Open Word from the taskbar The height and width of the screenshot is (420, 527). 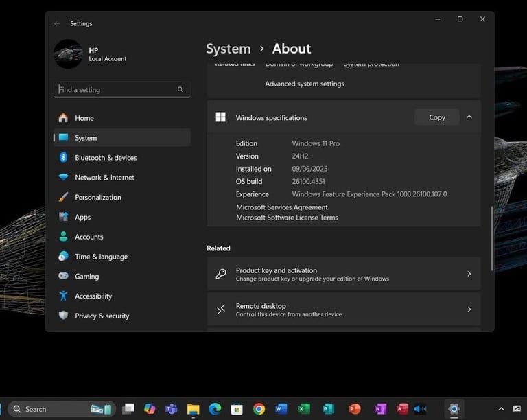pos(281,408)
